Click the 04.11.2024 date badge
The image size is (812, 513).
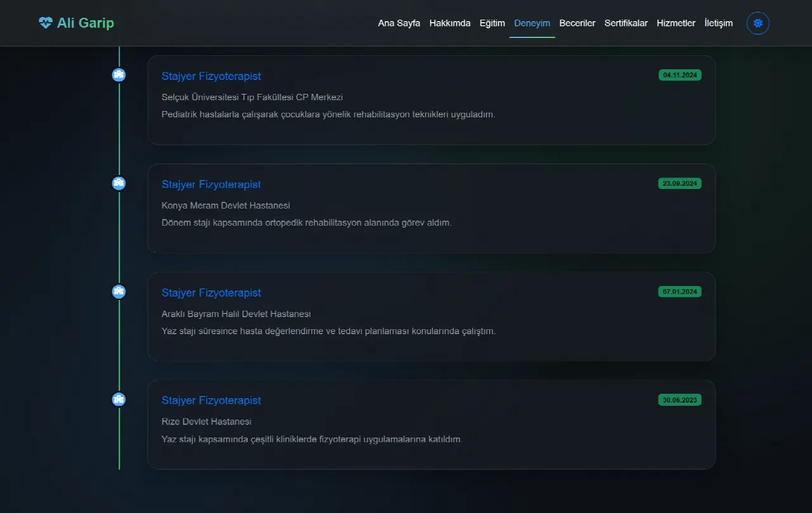(x=680, y=75)
